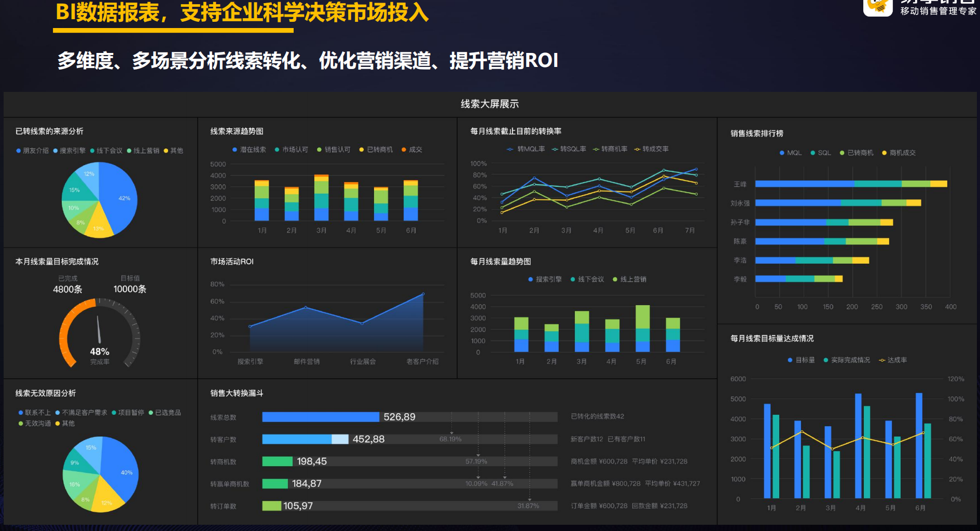Click 李毅's bar in sales leaderboard
This screenshot has width=980, height=531.
798,279
